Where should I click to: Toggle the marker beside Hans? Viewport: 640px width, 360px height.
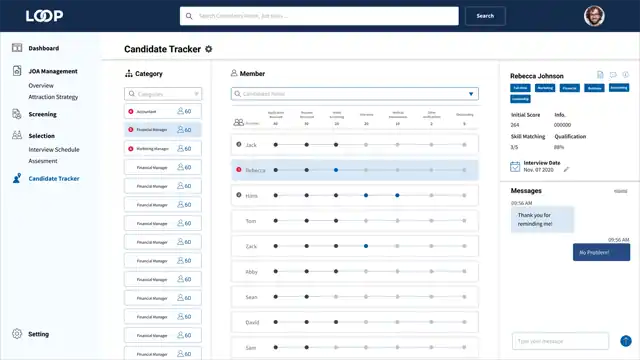click(239, 195)
